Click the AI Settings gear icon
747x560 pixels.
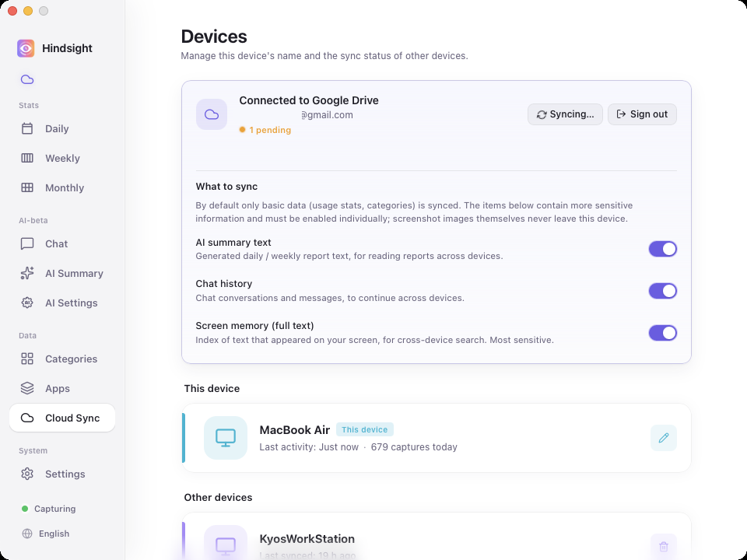[27, 303]
